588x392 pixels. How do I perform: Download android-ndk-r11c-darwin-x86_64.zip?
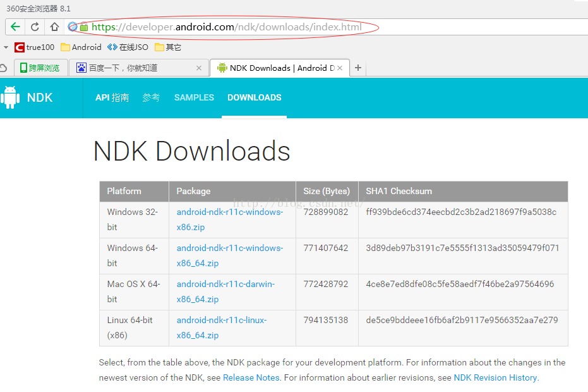225,291
